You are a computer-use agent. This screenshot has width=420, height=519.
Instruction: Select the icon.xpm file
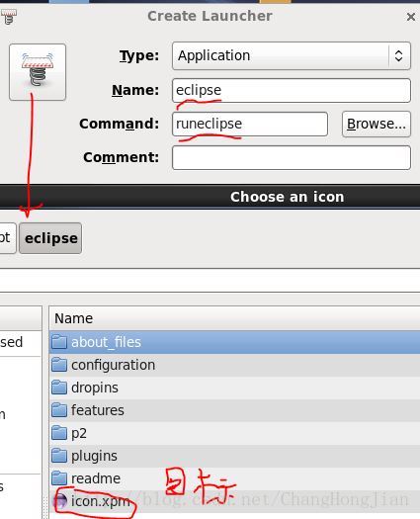234,501
